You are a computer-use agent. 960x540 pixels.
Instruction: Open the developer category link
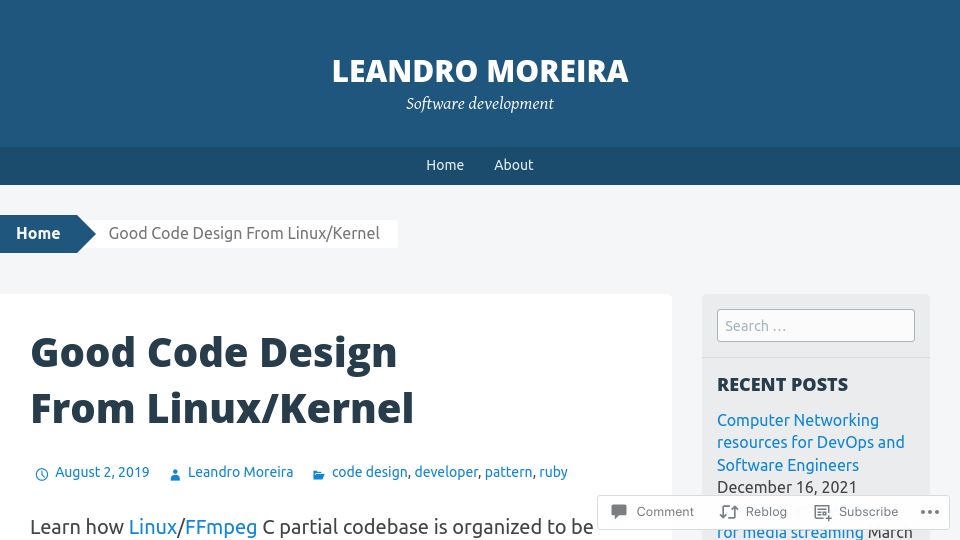[446, 472]
